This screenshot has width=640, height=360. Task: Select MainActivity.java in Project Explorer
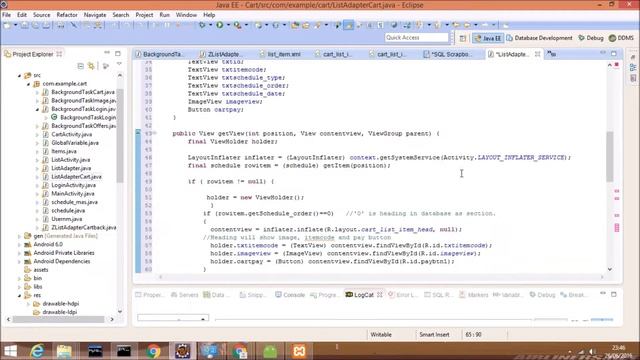[73, 194]
